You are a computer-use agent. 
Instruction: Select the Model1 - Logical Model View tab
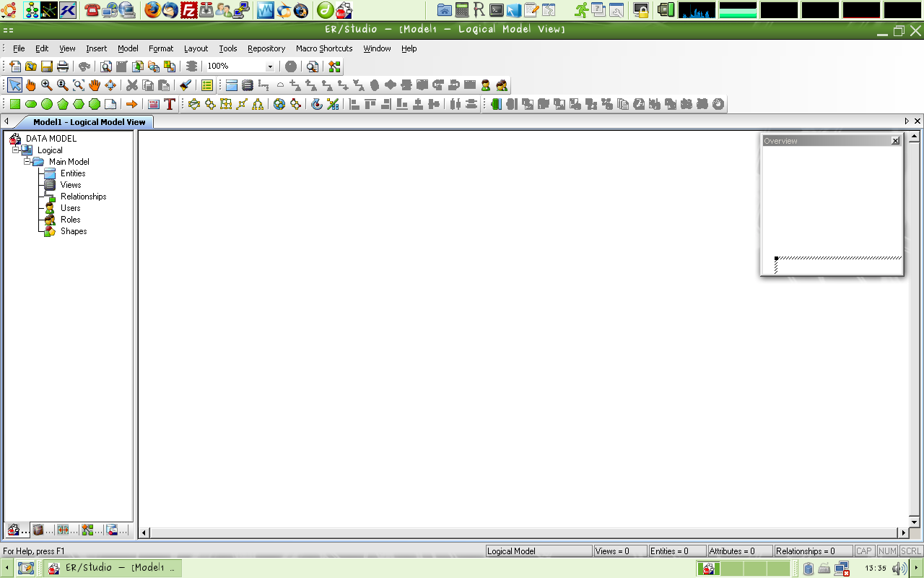(89, 122)
